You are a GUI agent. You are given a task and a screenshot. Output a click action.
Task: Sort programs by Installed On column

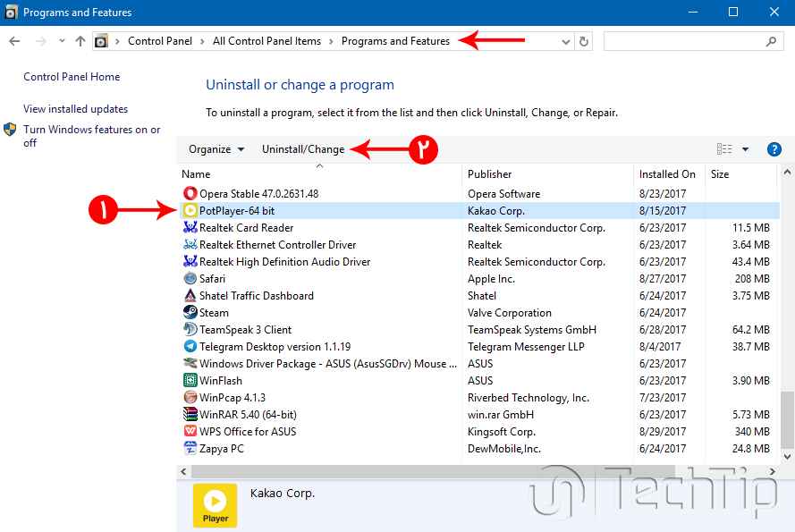point(666,174)
